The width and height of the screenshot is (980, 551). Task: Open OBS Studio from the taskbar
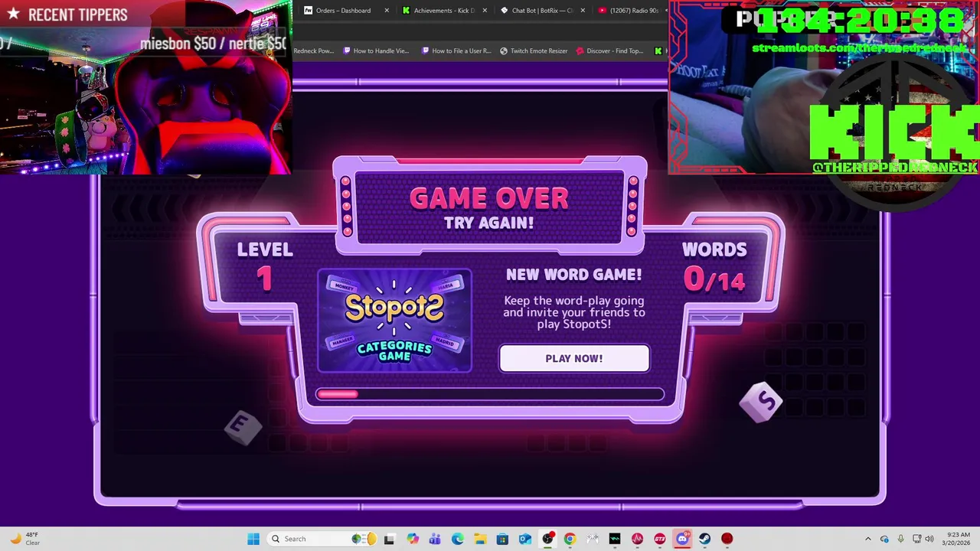click(547, 539)
